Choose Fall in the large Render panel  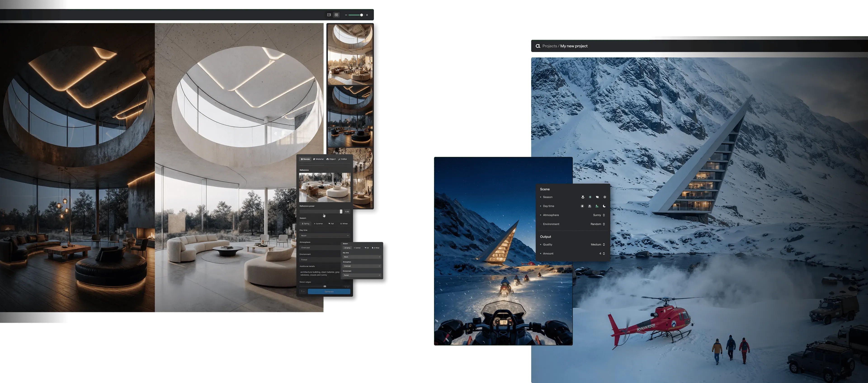tap(331, 224)
